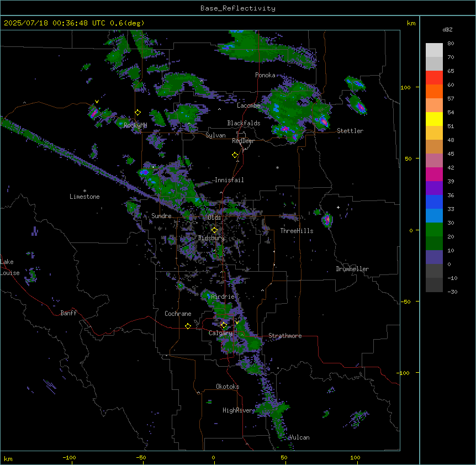
Task: Select the RockyMH label
Action: click(135, 125)
